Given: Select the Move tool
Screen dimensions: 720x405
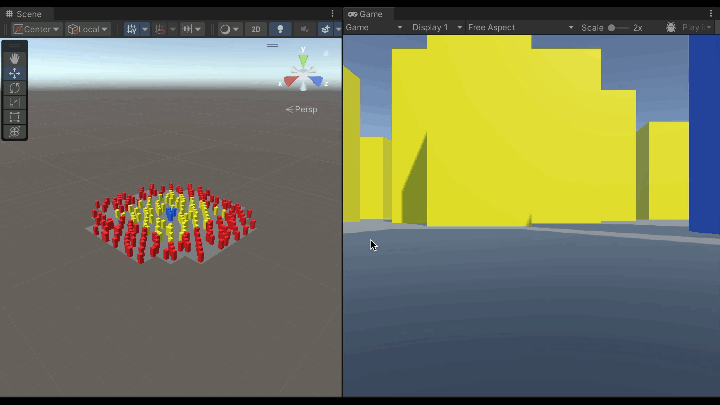Looking at the screenshot, I should 14,73.
